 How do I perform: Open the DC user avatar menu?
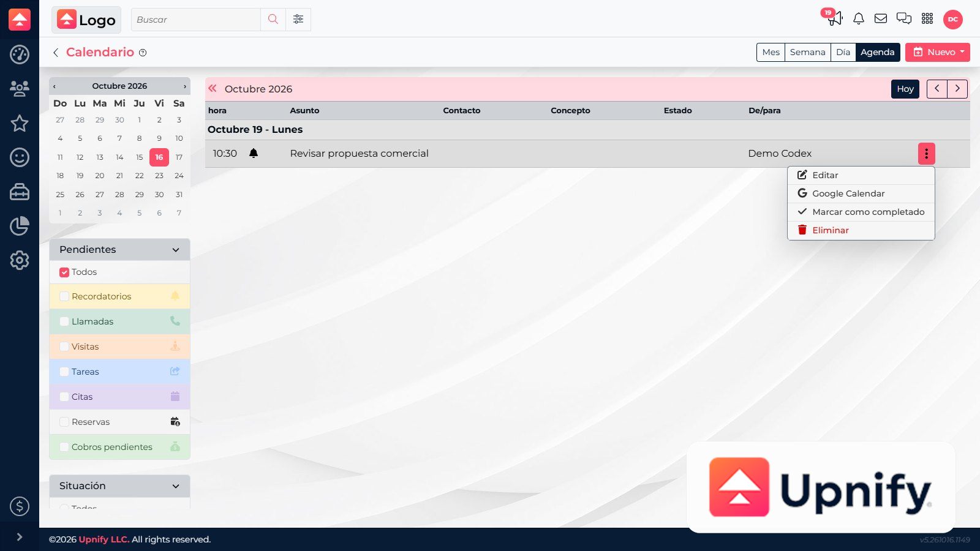coord(953,20)
